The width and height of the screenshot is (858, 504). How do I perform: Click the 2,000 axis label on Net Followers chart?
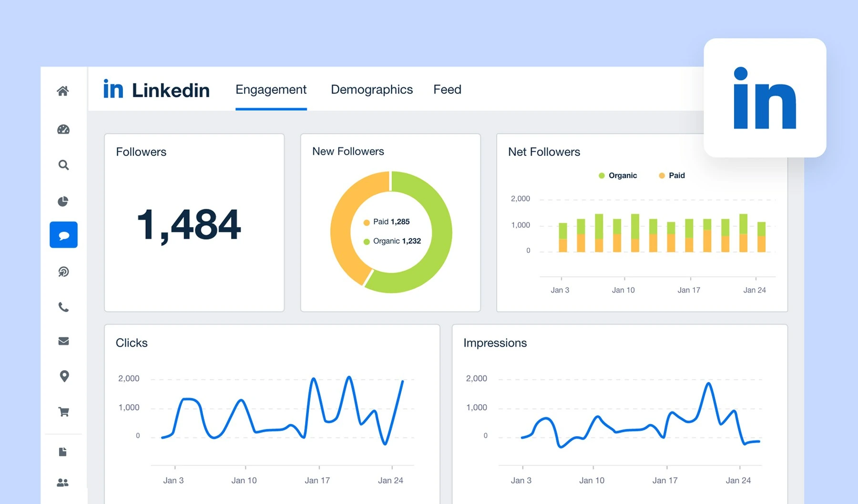coord(521,199)
